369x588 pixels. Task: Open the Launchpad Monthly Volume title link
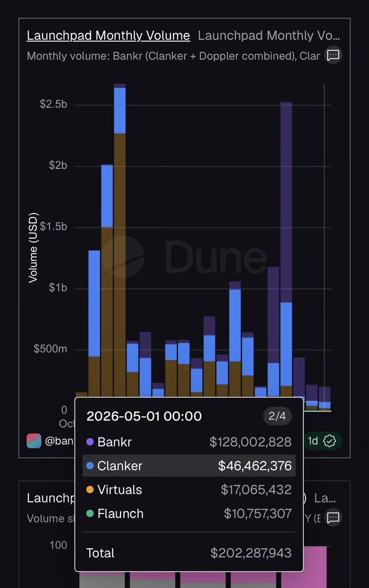click(x=108, y=35)
